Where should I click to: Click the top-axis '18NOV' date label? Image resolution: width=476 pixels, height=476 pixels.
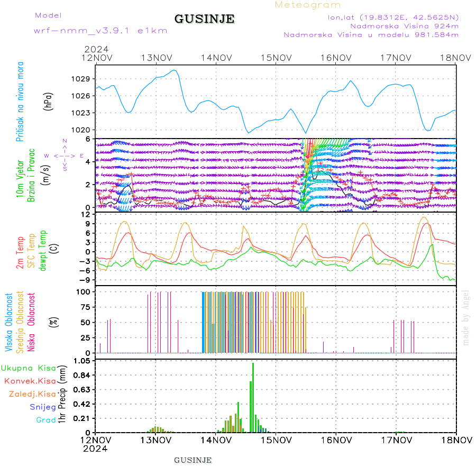456,58
